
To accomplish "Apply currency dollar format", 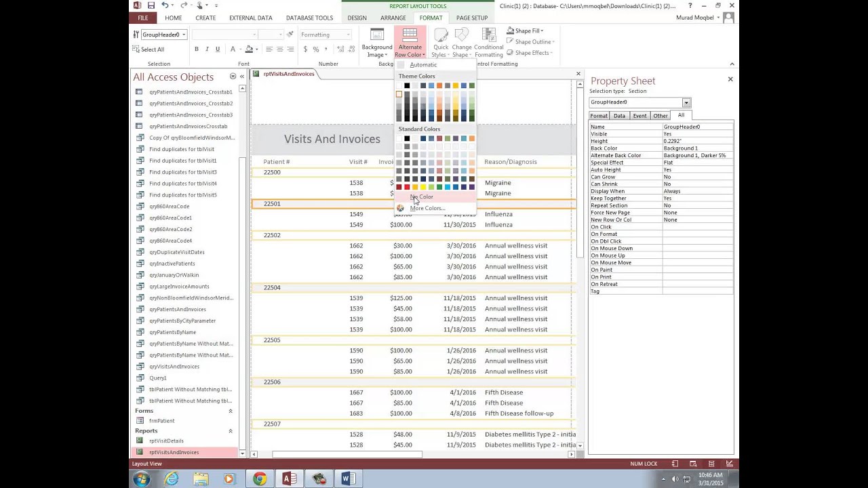I will [305, 49].
